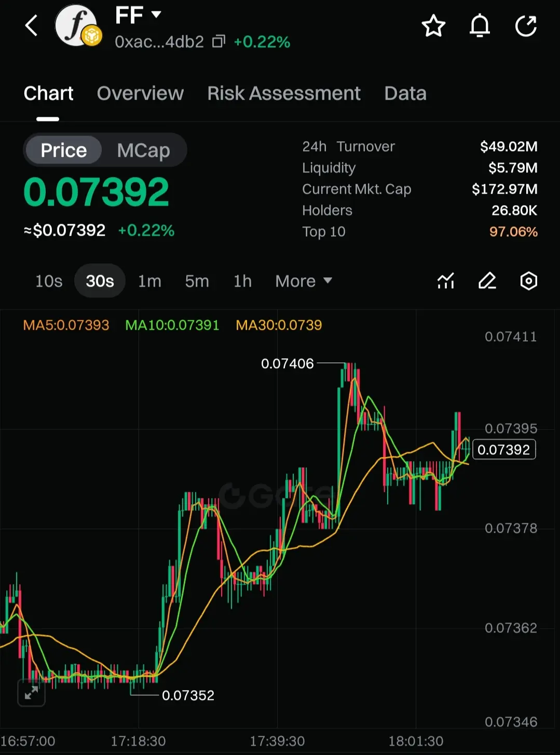Switch to the Chart tab

point(48,93)
